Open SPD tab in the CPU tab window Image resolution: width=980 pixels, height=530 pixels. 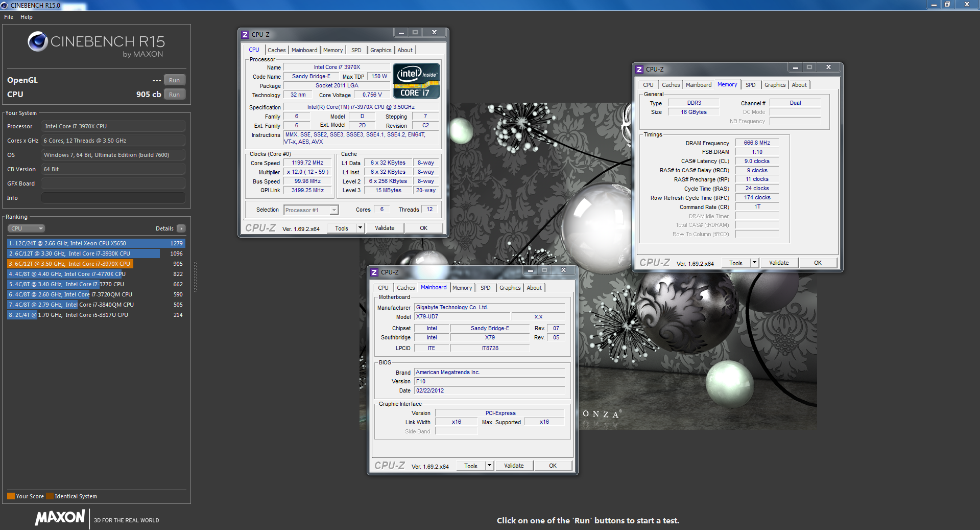point(356,50)
